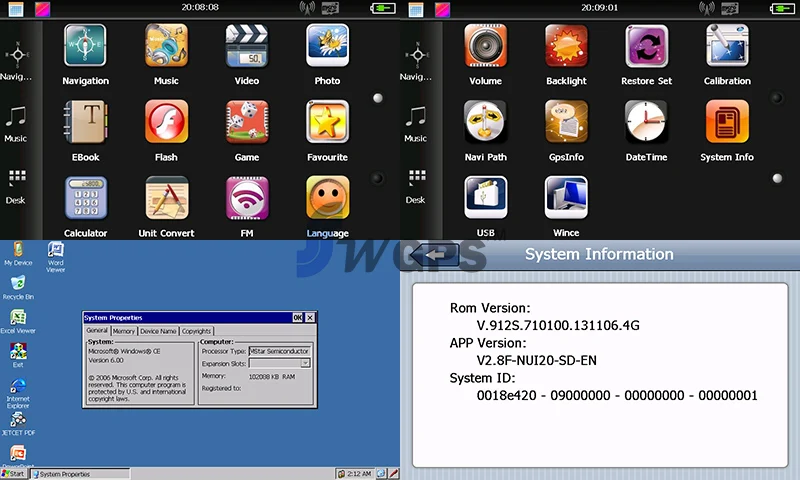The width and height of the screenshot is (800, 480).
Task: Open the Navi Path setting
Action: pos(485,122)
